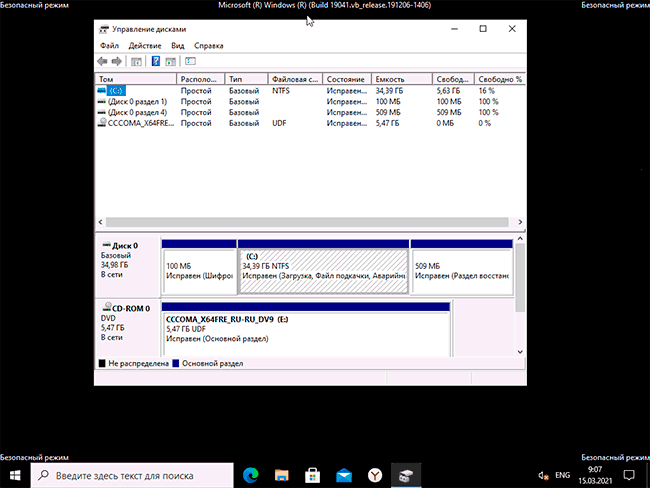Click the Back arrow toolbar icon
Screen dimensions: 650x488
pyautogui.click(x=102, y=61)
